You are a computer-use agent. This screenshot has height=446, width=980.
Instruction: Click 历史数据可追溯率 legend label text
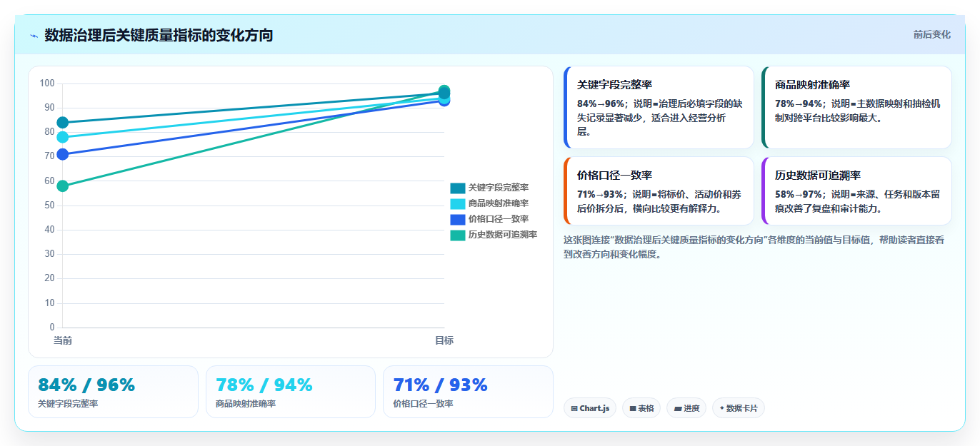tap(503, 235)
